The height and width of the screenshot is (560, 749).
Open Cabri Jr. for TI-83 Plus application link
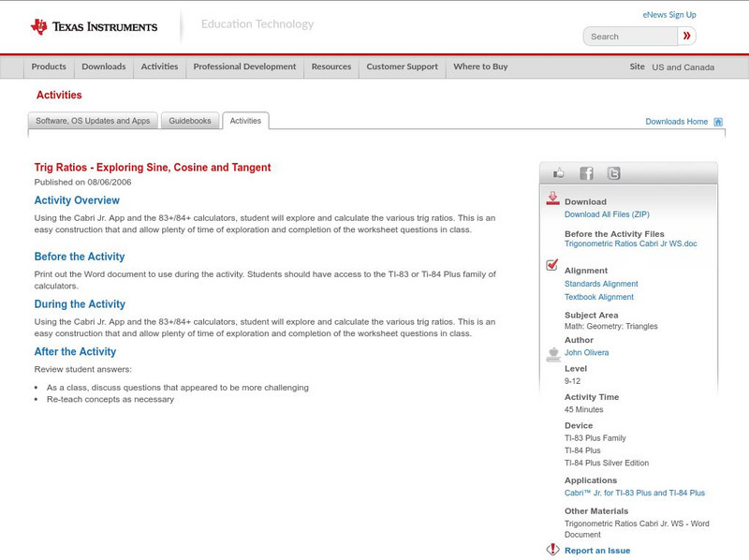coord(635,494)
